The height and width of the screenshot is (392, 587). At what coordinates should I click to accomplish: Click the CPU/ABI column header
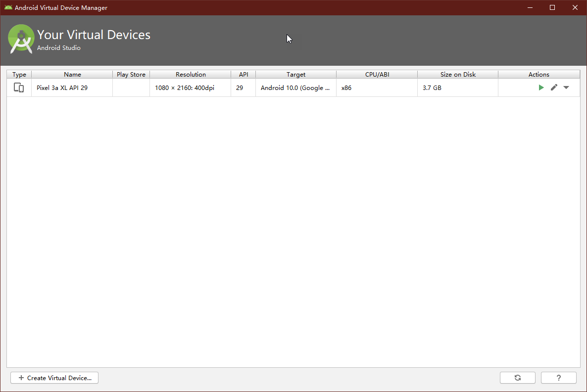[377, 74]
